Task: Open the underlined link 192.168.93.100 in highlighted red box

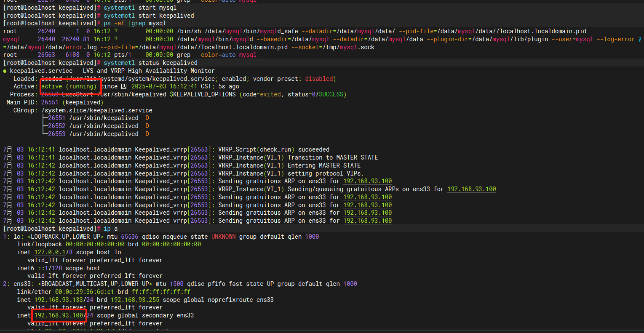Action: tap(59, 315)
